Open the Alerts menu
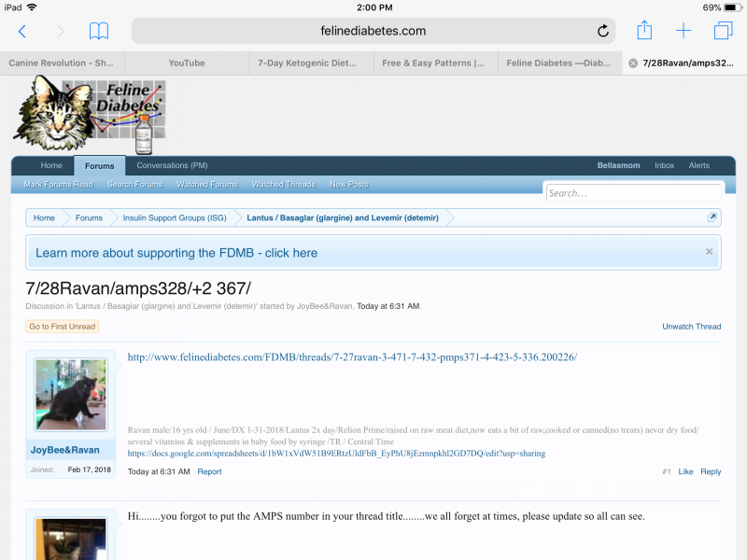The height and width of the screenshot is (560, 747). pyautogui.click(x=698, y=165)
